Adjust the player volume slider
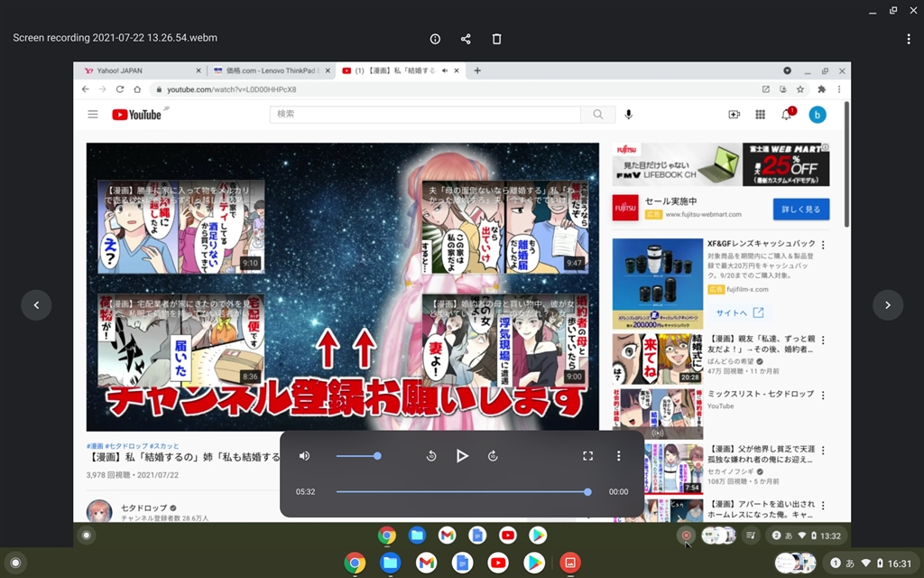Viewport: 924px width, 578px height. coord(358,456)
